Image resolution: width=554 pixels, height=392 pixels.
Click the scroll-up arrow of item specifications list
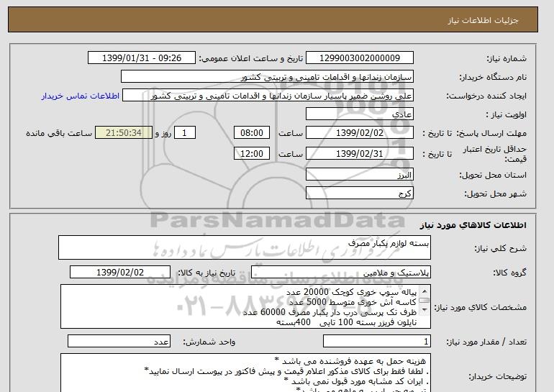coord(424,291)
